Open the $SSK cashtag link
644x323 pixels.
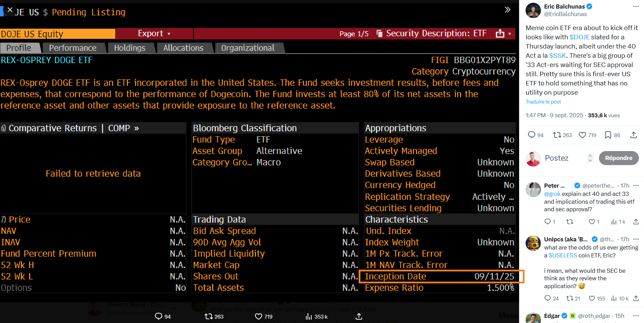[x=558, y=55]
